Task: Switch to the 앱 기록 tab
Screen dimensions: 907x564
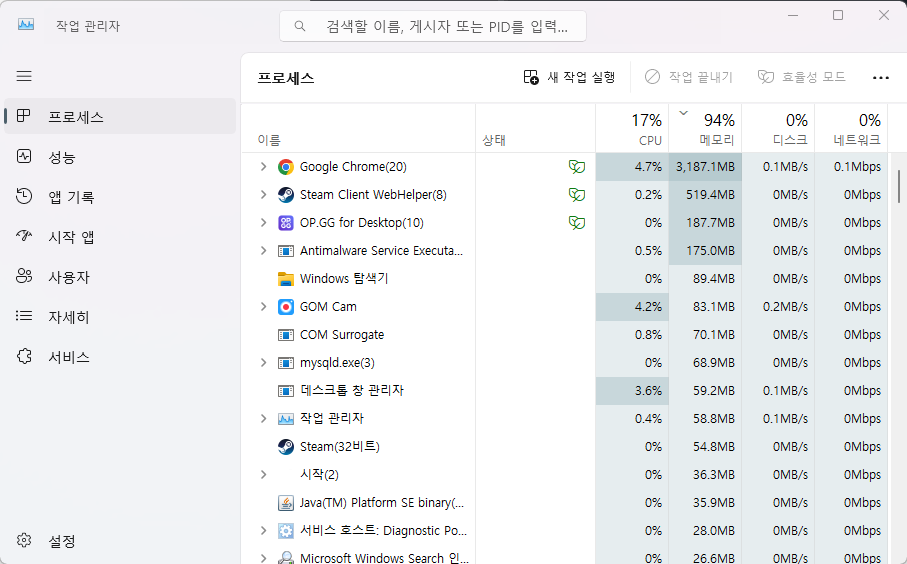Action: (x=120, y=197)
